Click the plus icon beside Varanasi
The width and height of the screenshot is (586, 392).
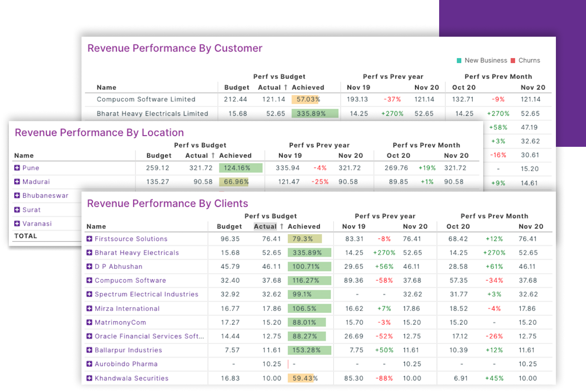(17, 224)
